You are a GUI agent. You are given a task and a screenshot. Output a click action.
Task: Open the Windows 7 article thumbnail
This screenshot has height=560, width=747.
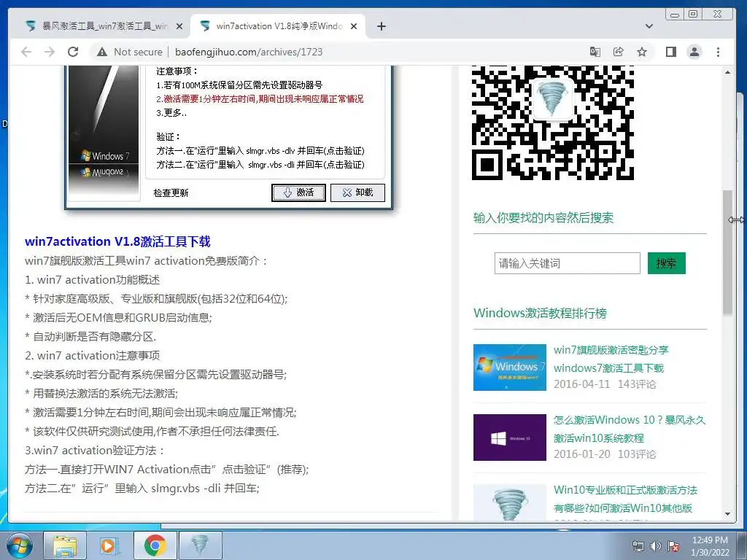[510, 367]
